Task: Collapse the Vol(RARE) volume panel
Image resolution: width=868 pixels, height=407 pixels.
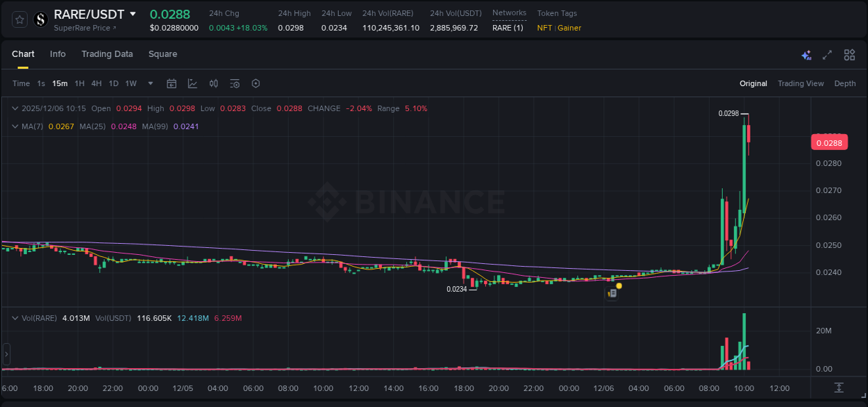Action: (15, 318)
